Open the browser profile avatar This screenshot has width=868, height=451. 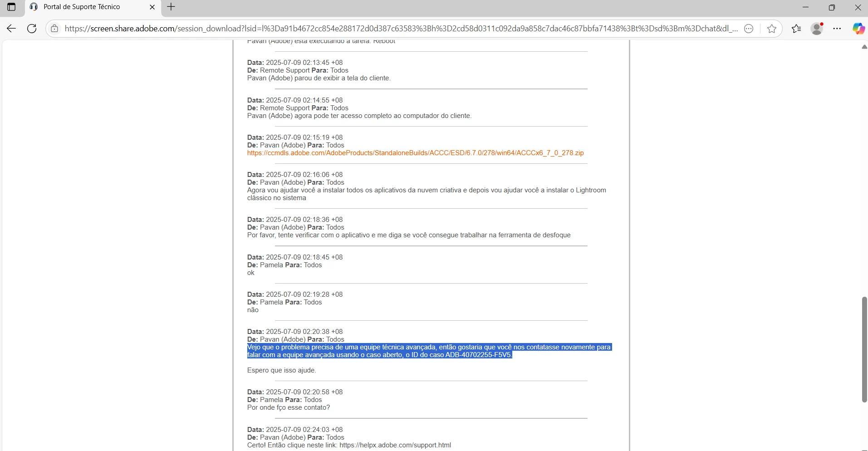coord(817,29)
